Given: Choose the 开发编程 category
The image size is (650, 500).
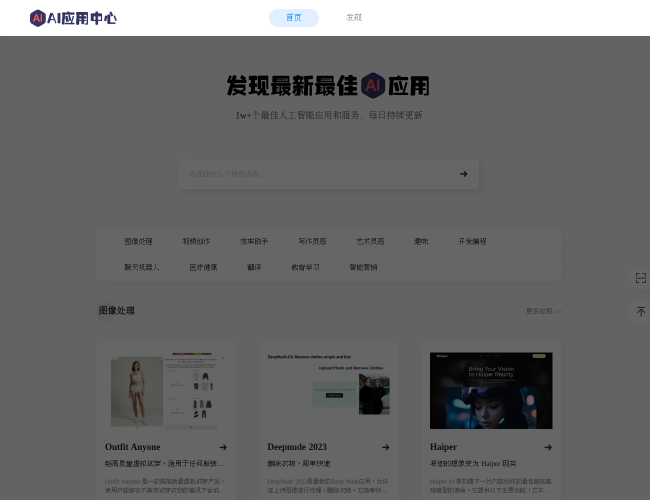Looking at the screenshot, I should (472, 241).
